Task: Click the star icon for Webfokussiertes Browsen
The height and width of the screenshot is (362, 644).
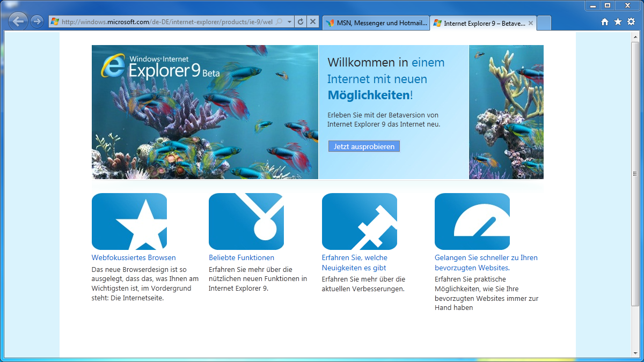Action: [x=129, y=221]
